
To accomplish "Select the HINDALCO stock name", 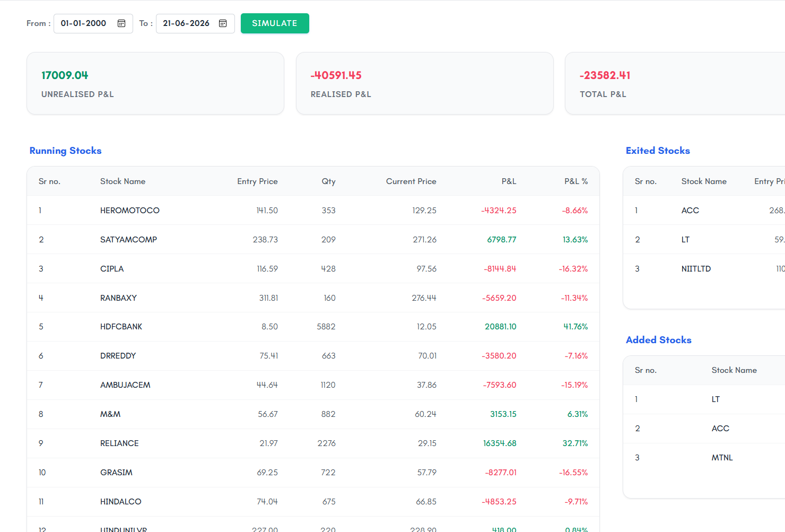I will coord(120,502).
